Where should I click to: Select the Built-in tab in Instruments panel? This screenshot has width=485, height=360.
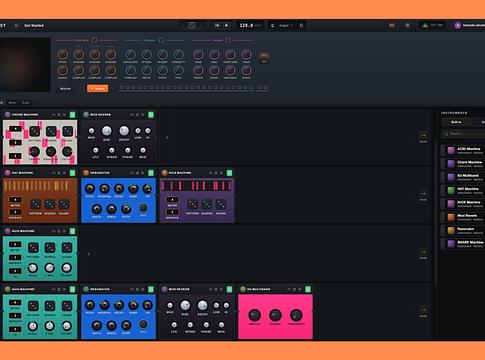(x=456, y=122)
